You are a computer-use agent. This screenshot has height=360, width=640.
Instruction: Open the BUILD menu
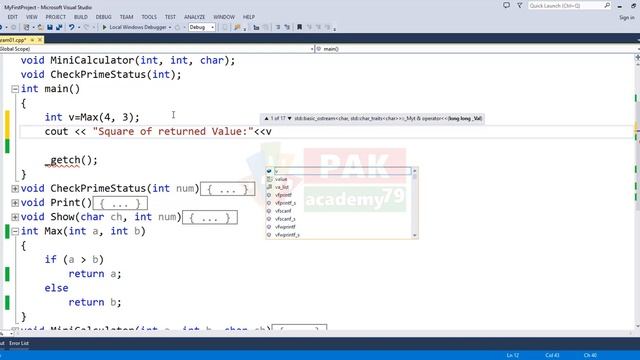click(80, 17)
